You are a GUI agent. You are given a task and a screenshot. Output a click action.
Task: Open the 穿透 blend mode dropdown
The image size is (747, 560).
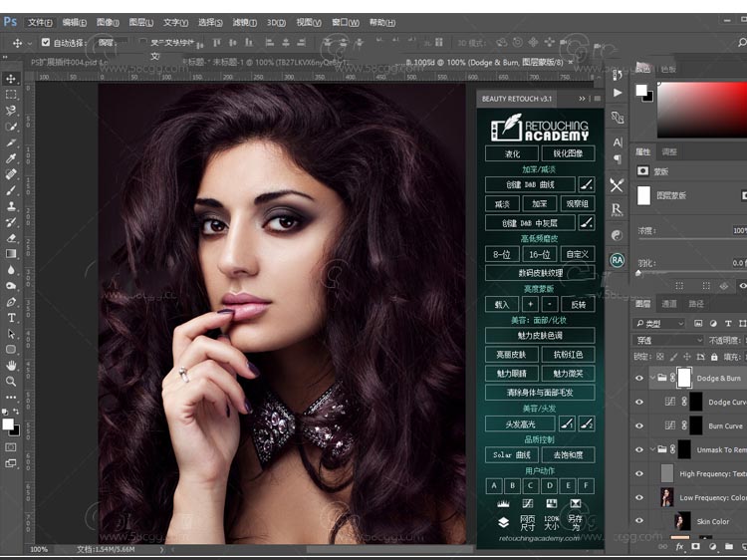point(668,340)
